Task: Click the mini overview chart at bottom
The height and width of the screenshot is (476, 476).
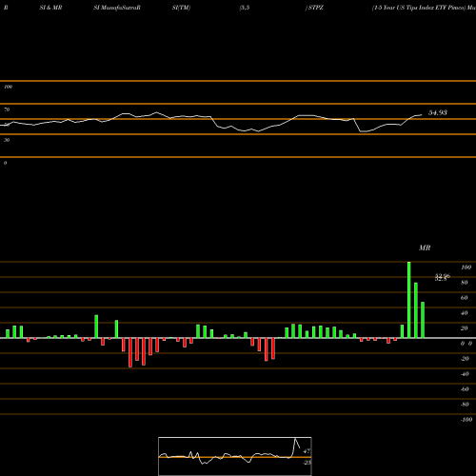Action: point(235,456)
